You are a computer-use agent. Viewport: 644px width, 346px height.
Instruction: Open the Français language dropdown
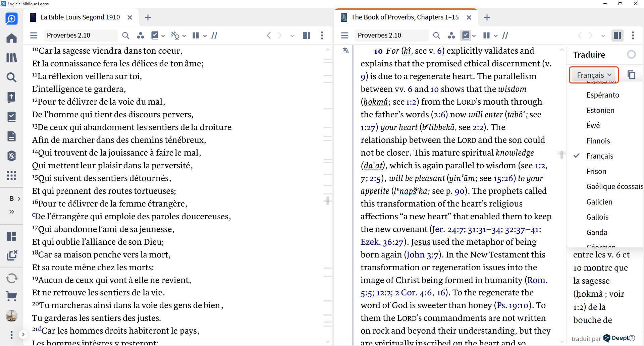pos(594,75)
